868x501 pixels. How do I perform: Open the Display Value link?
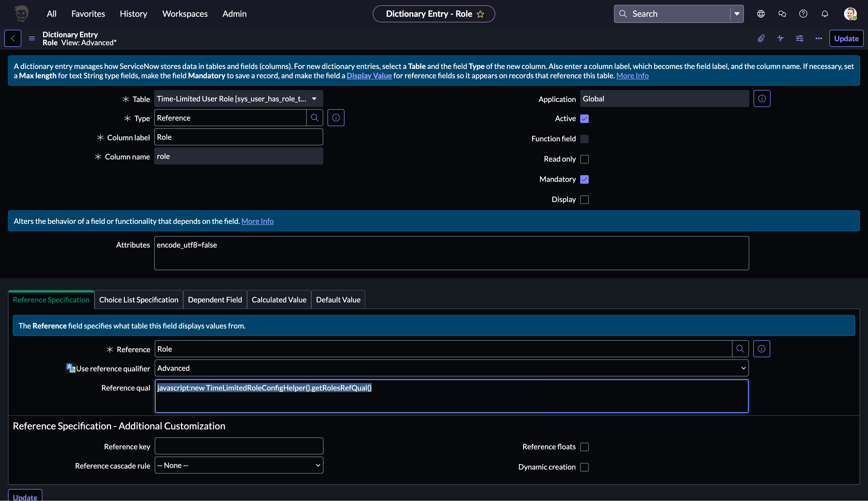coord(369,76)
